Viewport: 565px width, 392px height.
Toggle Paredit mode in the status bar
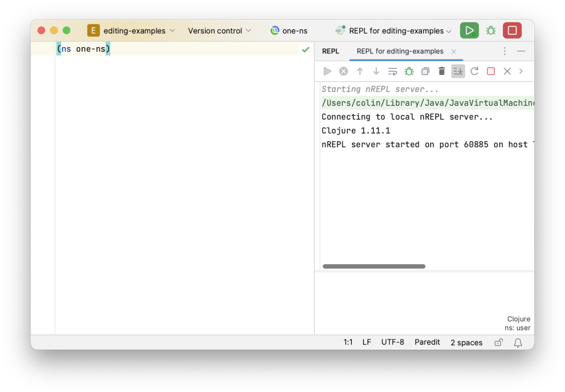tap(427, 342)
